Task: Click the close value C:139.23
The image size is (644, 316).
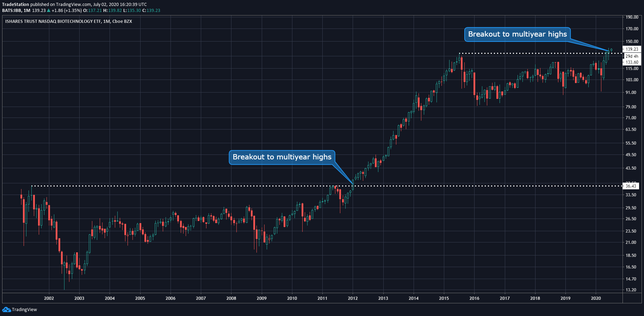Action: click(x=151, y=11)
